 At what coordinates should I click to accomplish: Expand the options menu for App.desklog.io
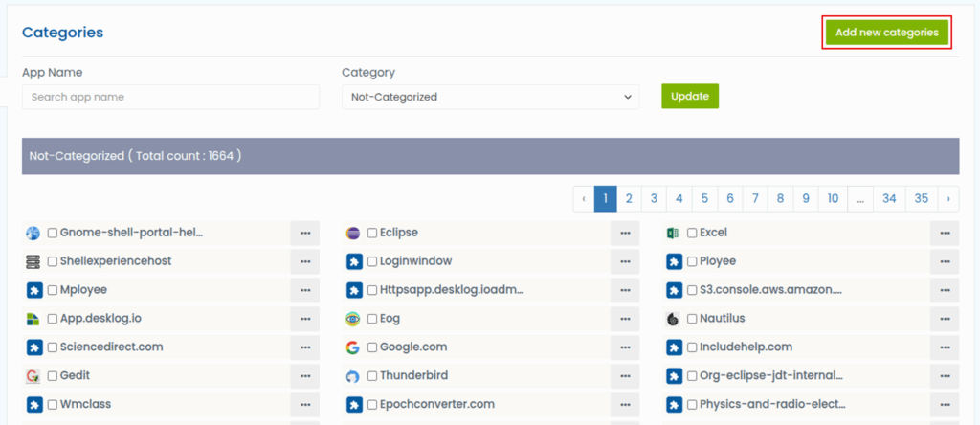pos(305,319)
